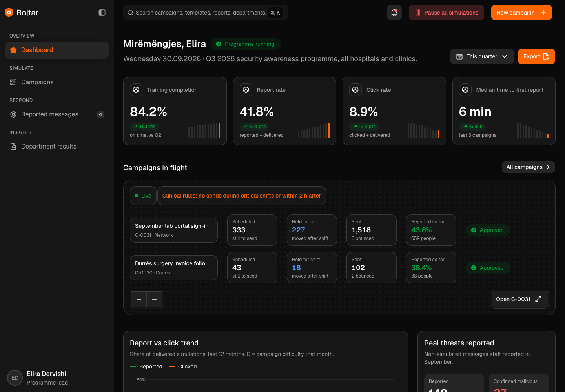Viewport: 565px width, 392px height.
Task: Click the Dashboard home icon
Action: 13,50
